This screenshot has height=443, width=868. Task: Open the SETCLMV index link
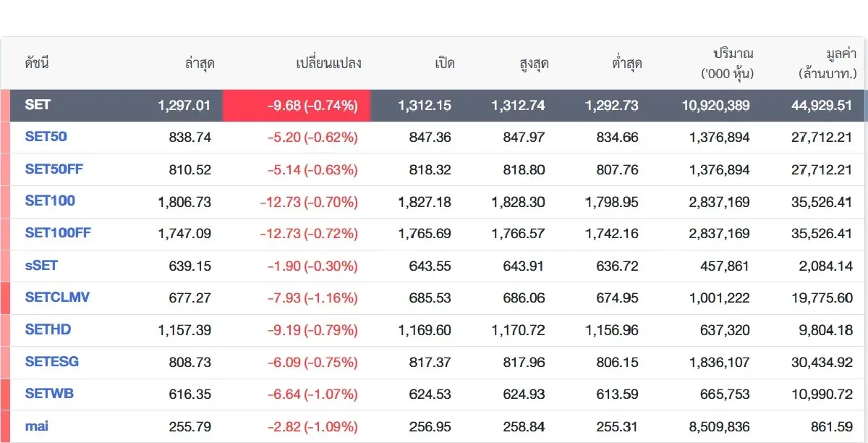(57, 298)
